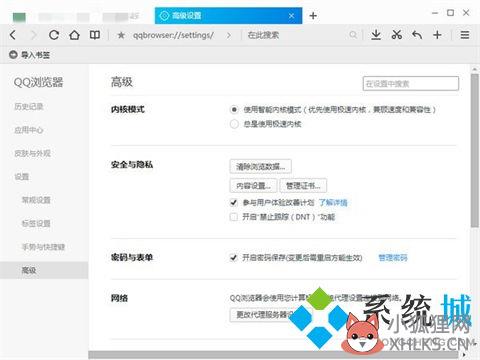Select the scissors screenshot tool
480x360 pixels.
pyautogui.click(x=396, y=35)
